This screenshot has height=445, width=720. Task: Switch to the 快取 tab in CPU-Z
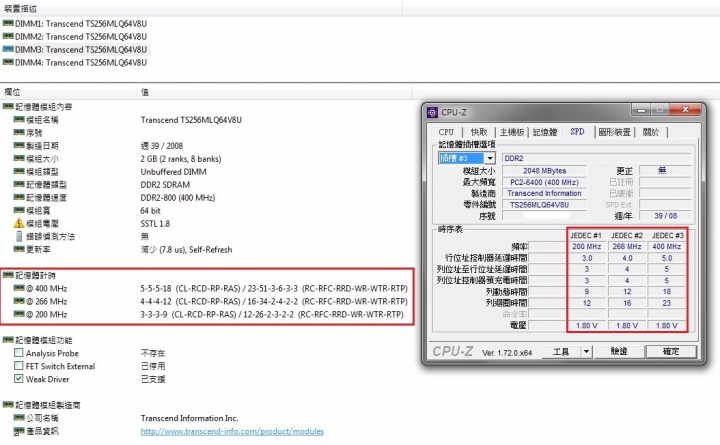[x=479, y=132]
